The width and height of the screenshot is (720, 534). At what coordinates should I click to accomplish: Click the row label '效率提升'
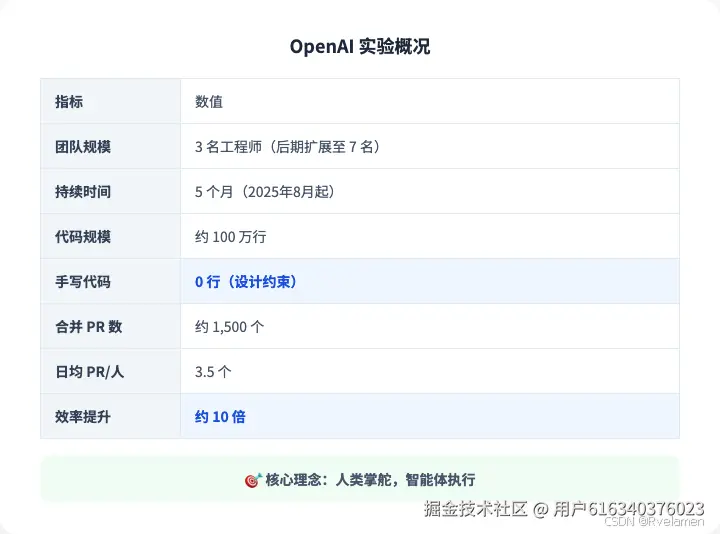[83, 416]
